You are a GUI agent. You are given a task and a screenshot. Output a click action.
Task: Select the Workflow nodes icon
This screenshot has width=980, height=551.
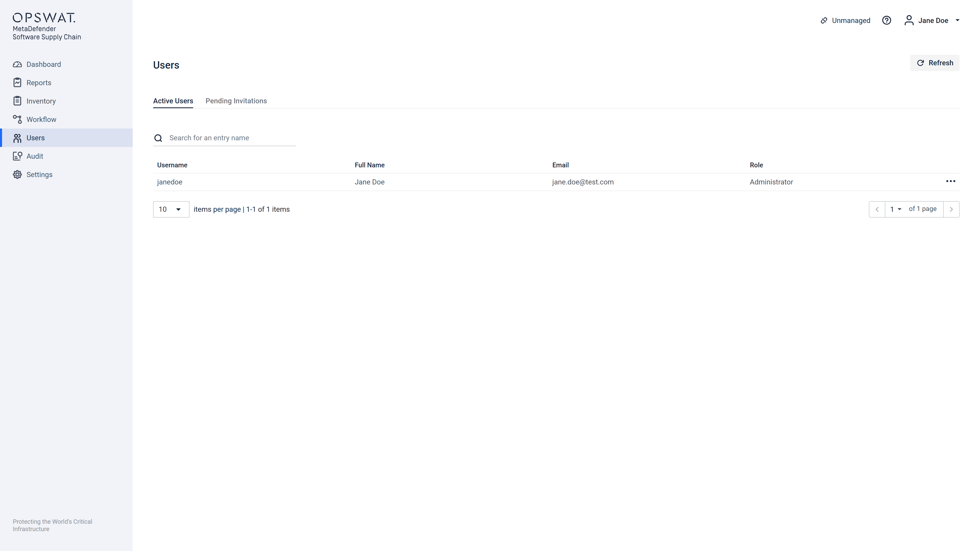click(17, 119)
